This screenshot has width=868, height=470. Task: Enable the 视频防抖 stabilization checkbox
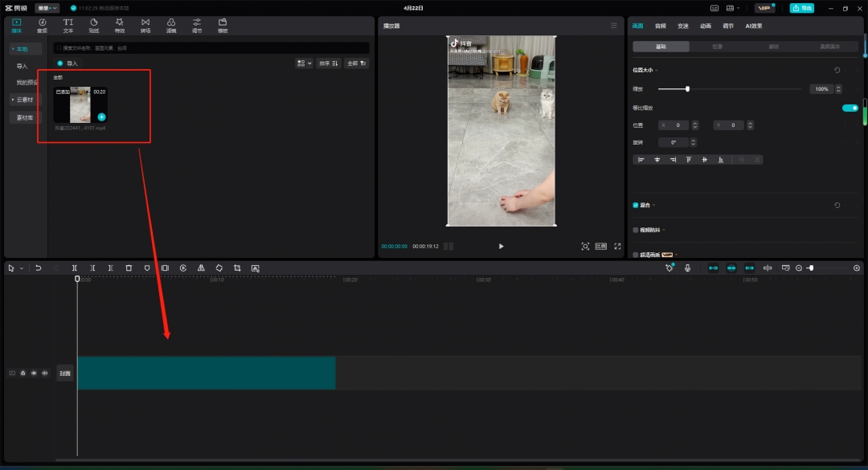(636, 230)
